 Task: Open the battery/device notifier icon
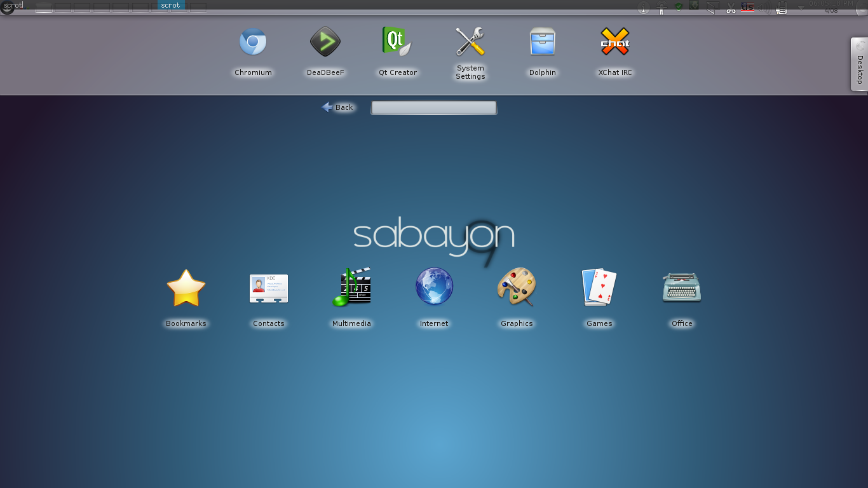(783, 8)
